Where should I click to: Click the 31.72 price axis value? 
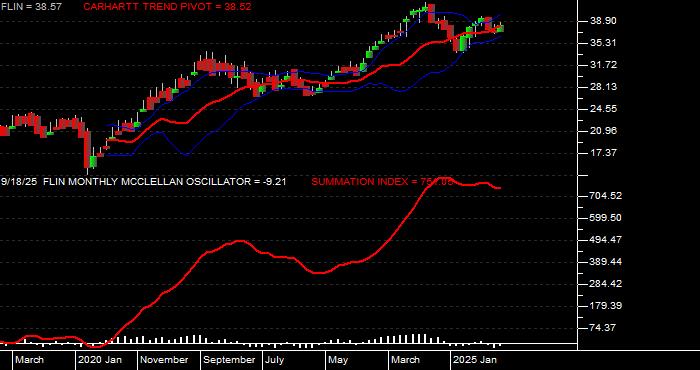[604, 65]
